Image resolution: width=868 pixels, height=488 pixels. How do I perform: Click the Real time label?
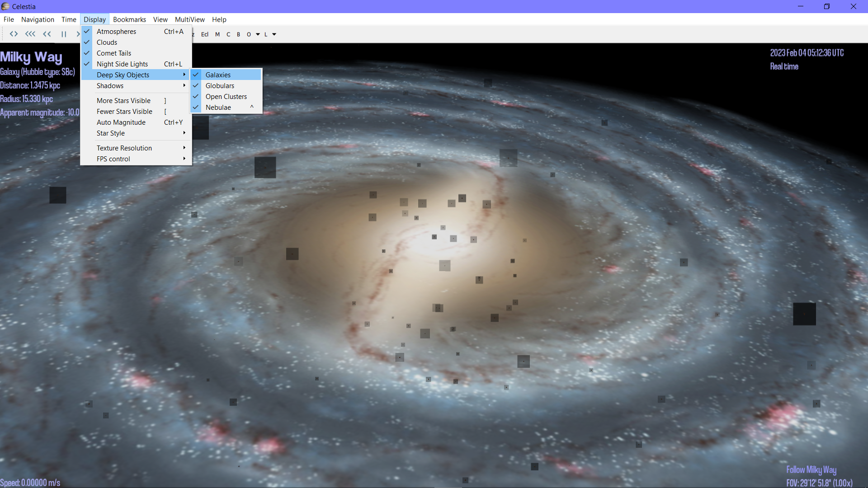pyautogui.click(x=784, y=66)
